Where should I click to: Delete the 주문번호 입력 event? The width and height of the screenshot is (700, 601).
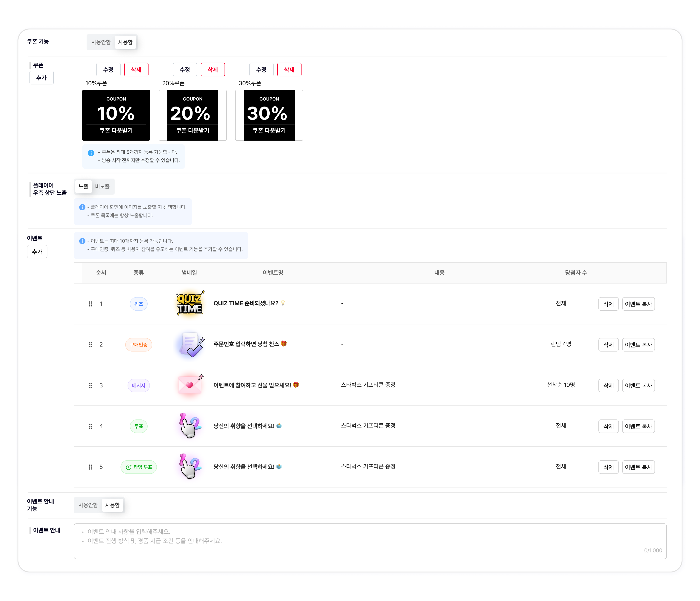[x=608, y=345]
